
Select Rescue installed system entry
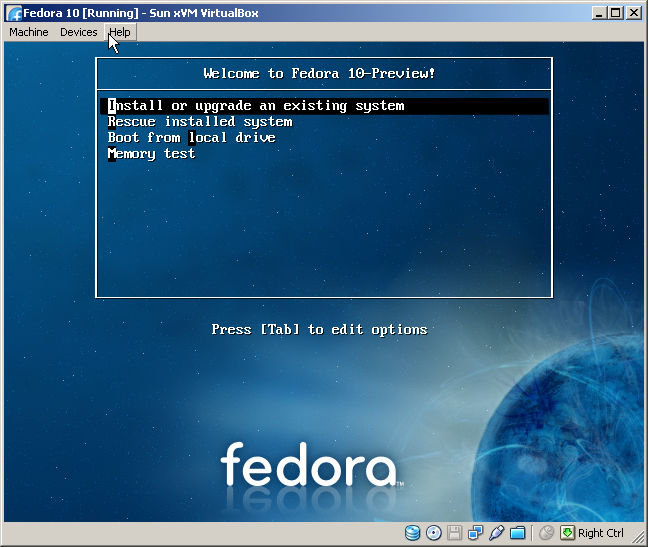[200, 122]
